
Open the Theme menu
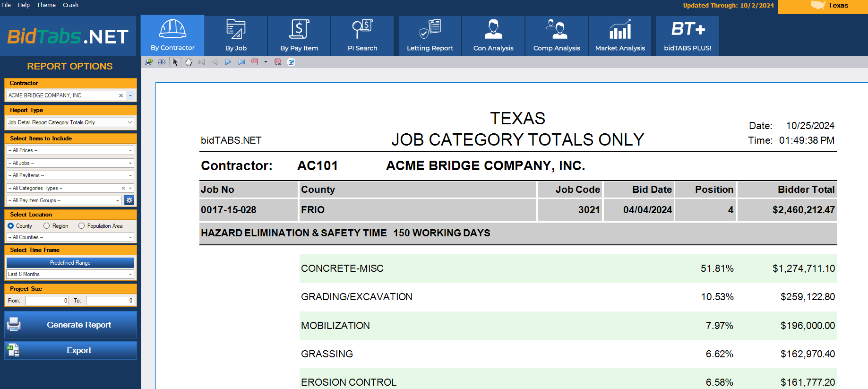[x=46, y=5]
